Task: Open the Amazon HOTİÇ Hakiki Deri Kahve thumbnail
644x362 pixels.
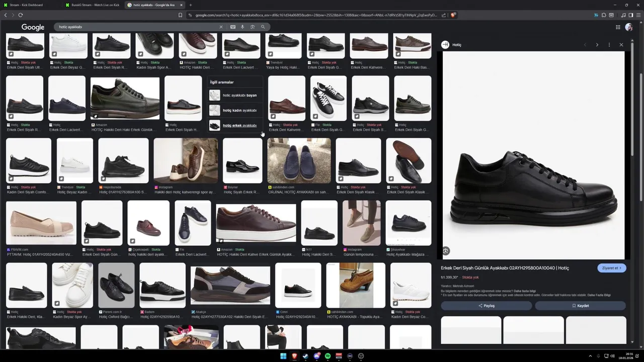Action: tap(256, 223)
